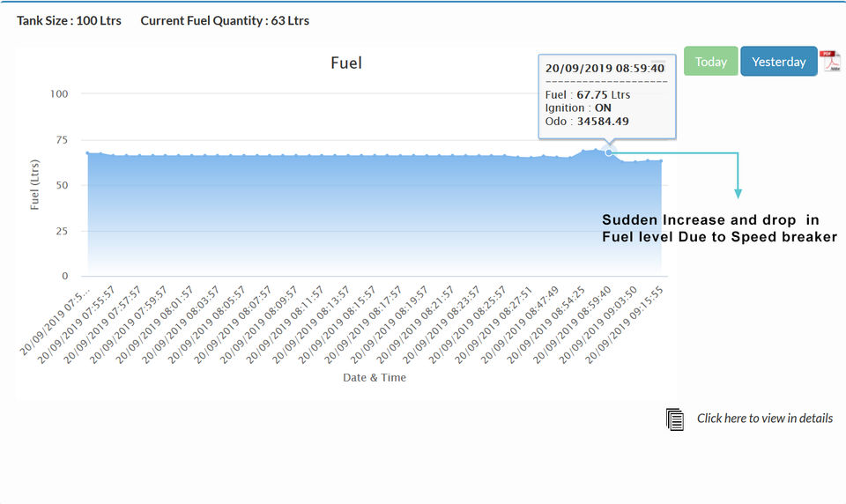Click the Current Fuel Quantity 63 Ltrs text

(x=225, y=20)
